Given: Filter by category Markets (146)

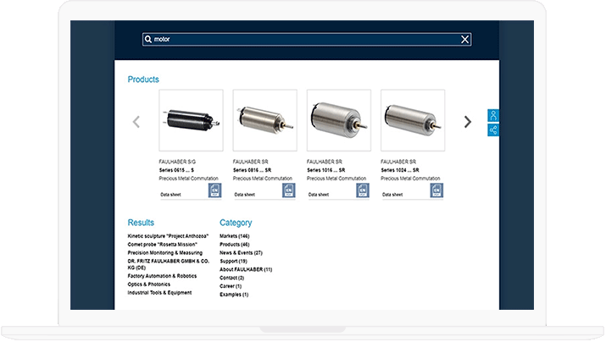Looking at the screenshot, I should (x=235, y=236).
